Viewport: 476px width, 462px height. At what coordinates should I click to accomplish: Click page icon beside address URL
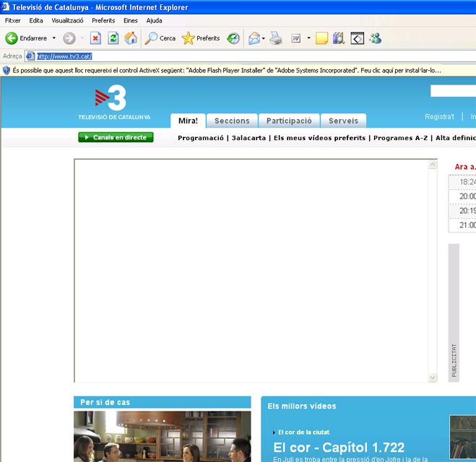coord(30,56)
